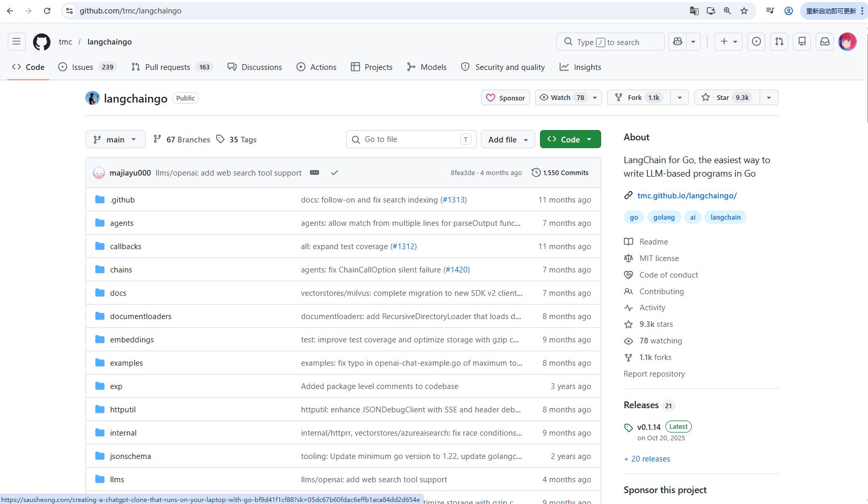View the 67 Branches list
Viewport: 868px width, 504px height.
point(182,139)
